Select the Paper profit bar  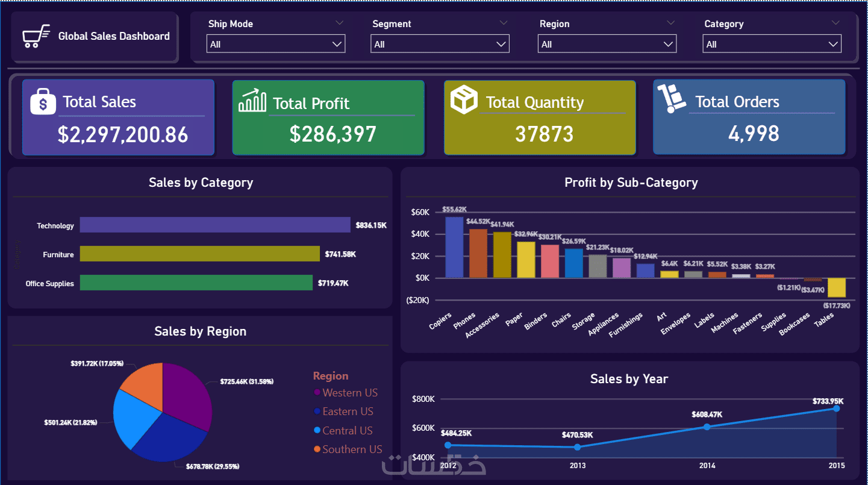coord(526,260)
